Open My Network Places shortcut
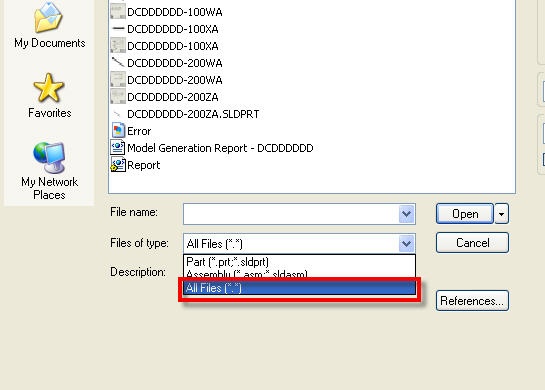This screenshot has width=545, height=390. click(49, 171)
